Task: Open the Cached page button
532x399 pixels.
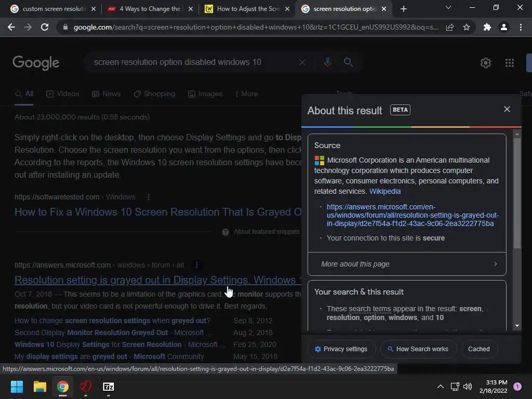Action: click(x=478, y=349)
